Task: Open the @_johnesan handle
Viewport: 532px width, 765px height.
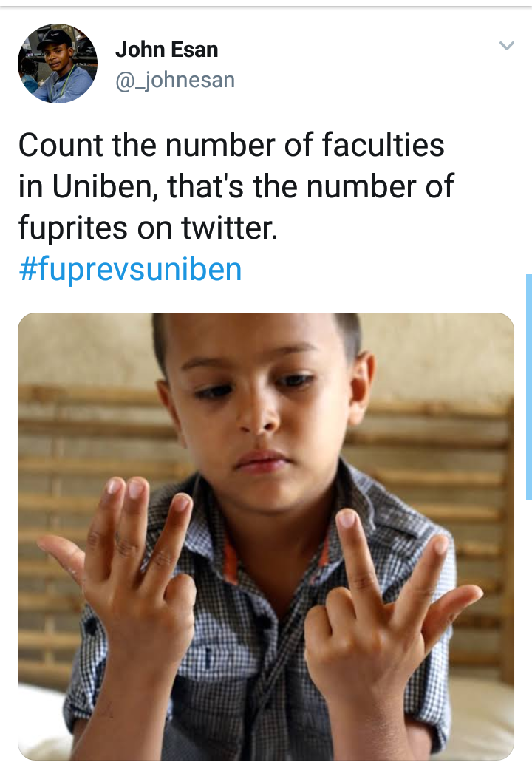Action: [175, 80]
